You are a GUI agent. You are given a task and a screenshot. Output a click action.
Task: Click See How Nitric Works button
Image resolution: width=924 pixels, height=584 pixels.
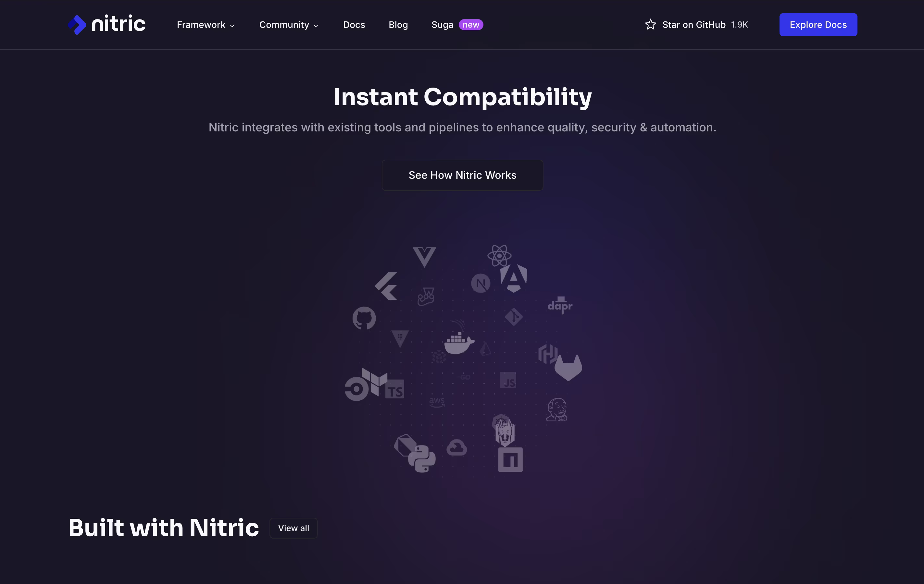pos(462,175)
